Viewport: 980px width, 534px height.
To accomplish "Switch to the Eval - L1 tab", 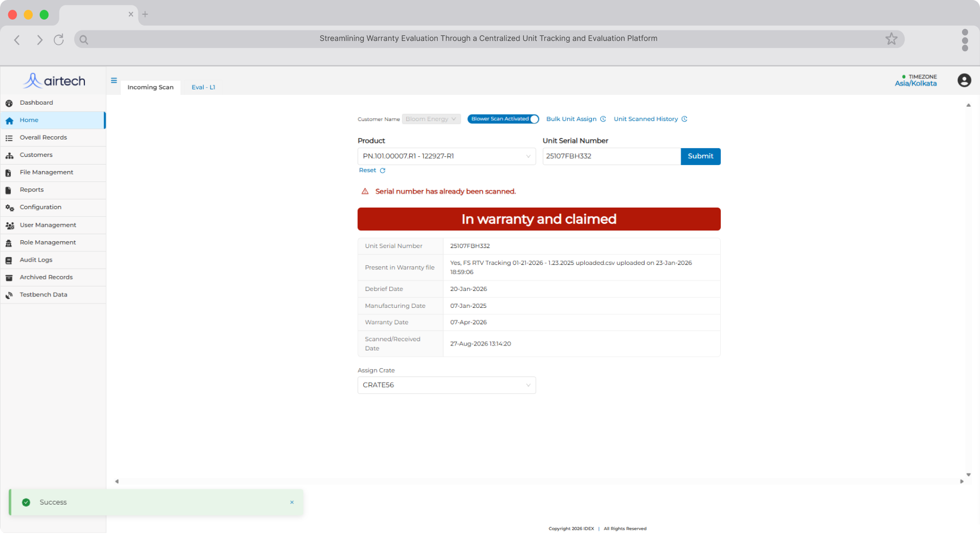I will pyautogui.click(x=204, y=87).
